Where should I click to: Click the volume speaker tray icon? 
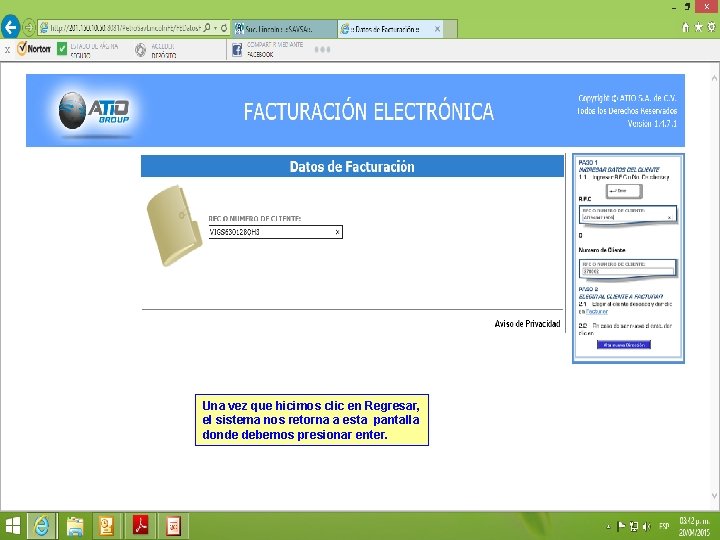647,527
